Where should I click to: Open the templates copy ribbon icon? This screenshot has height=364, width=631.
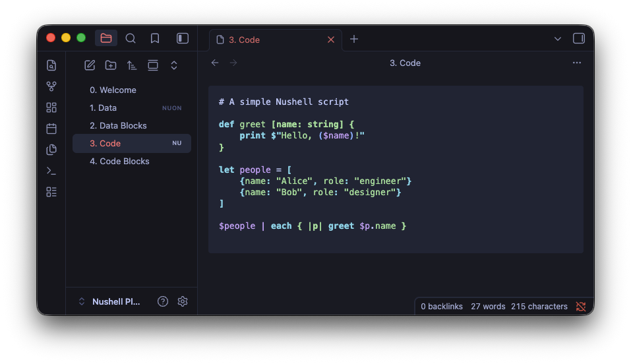click(51, 150)
